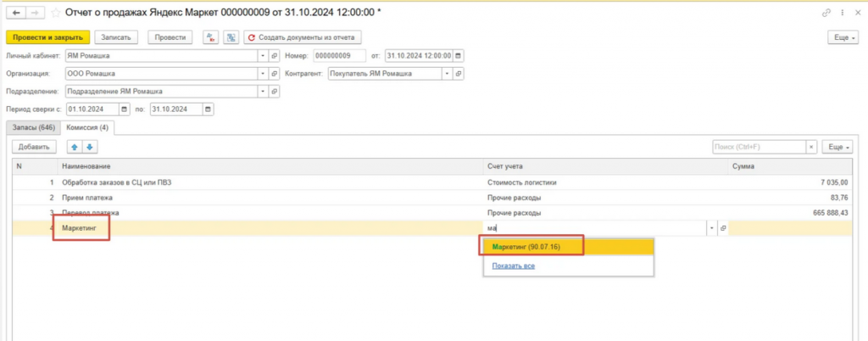Switch to the Запасы (646) tab
Screen dimensions: 868x341
click(31, 127)
